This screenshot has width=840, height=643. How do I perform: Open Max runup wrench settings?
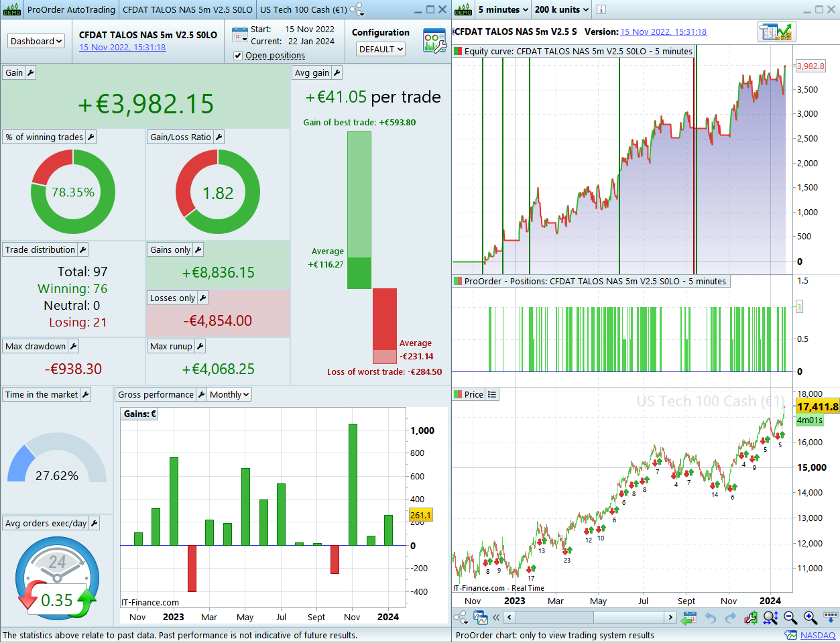click(x=200, y=347)
